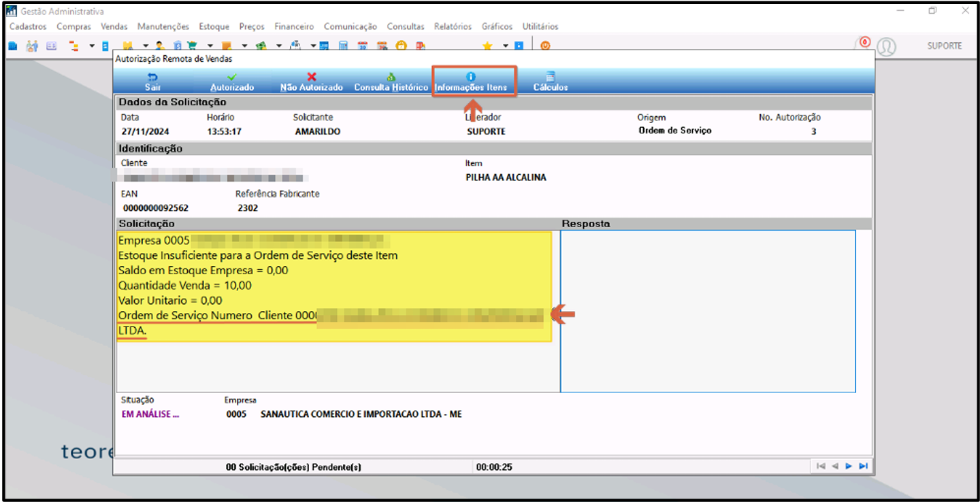Open the Vendas menu
Viewport: 980px width, 502px height.
click(114, 27)
